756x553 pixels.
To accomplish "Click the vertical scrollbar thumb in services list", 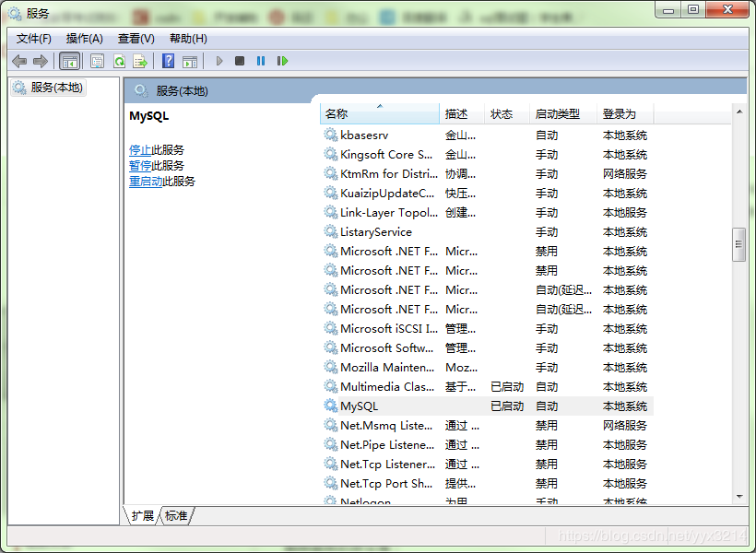I will [738, 243].
